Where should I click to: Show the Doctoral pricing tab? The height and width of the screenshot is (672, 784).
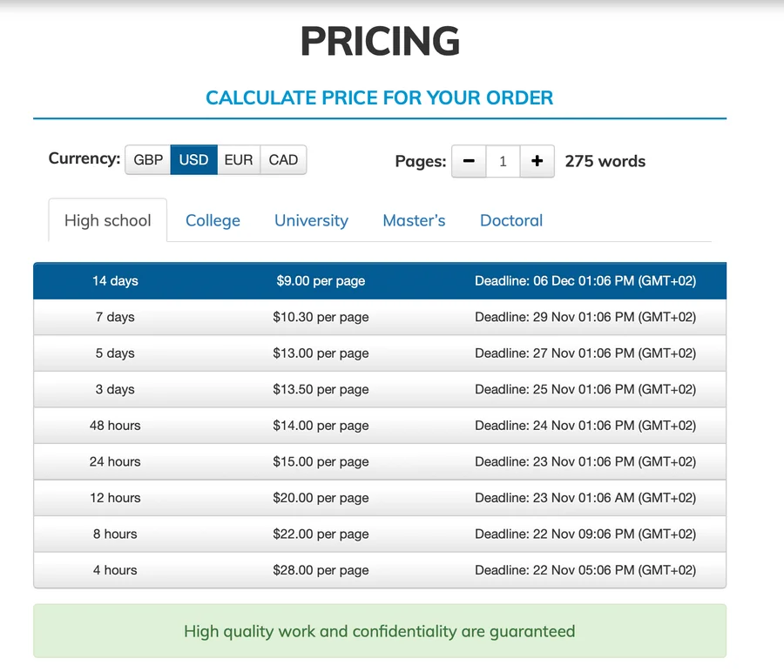511,220
